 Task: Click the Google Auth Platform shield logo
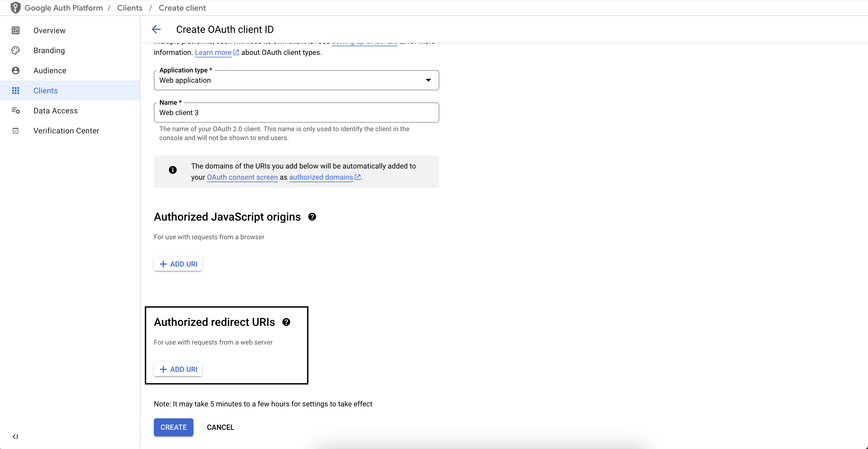coord(16,8)
